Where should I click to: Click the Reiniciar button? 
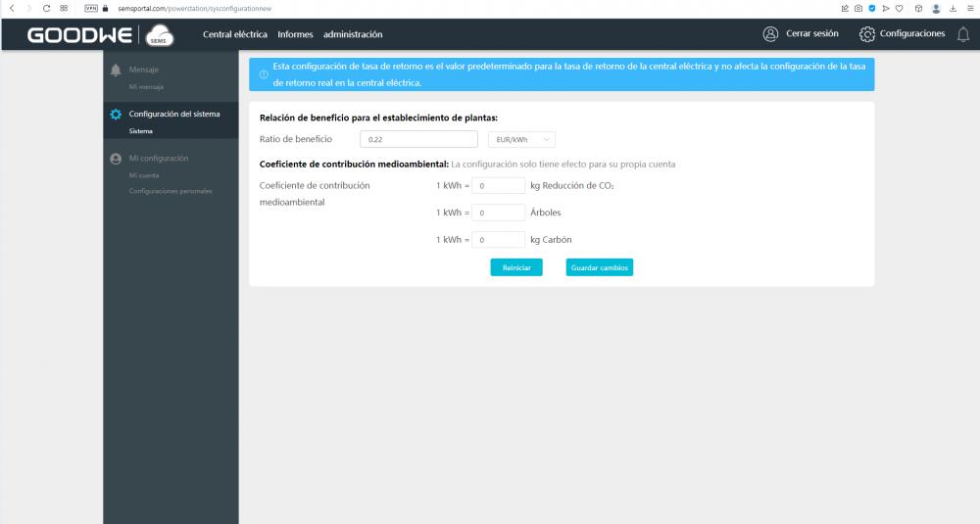(516, 267)
